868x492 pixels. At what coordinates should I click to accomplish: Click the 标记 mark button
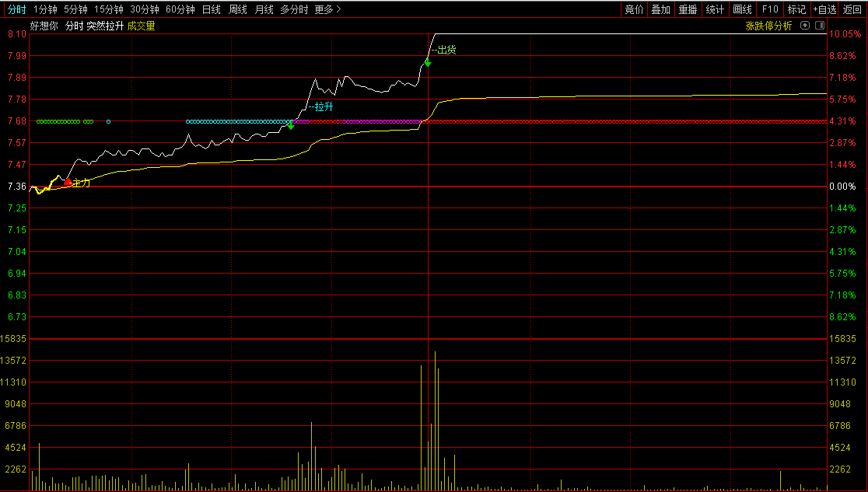pos(796,9)
